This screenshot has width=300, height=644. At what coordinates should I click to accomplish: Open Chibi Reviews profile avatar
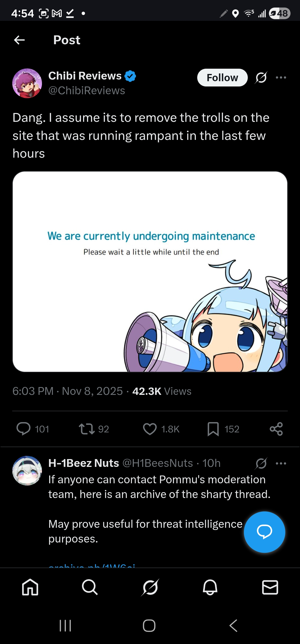(x=27, y=83)
